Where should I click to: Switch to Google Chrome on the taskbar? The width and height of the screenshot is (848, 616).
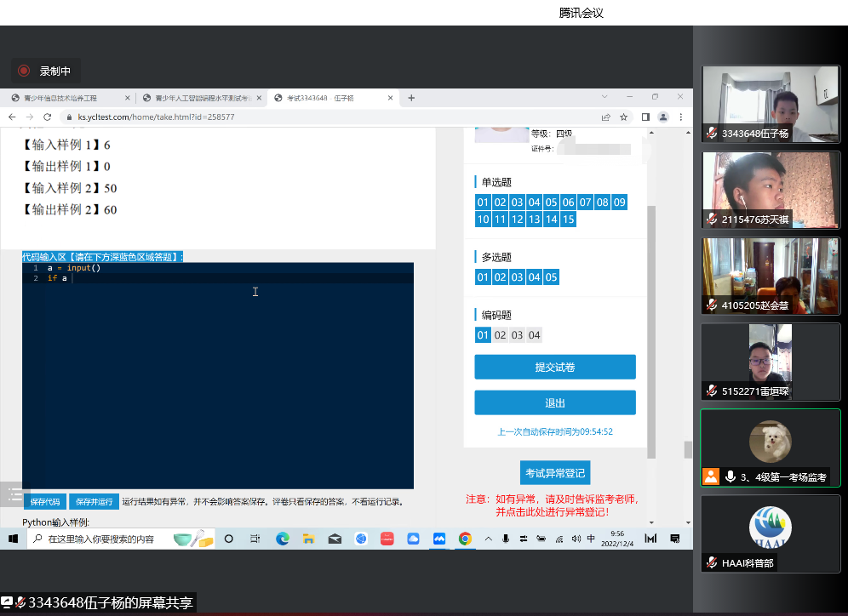[465, 539]
